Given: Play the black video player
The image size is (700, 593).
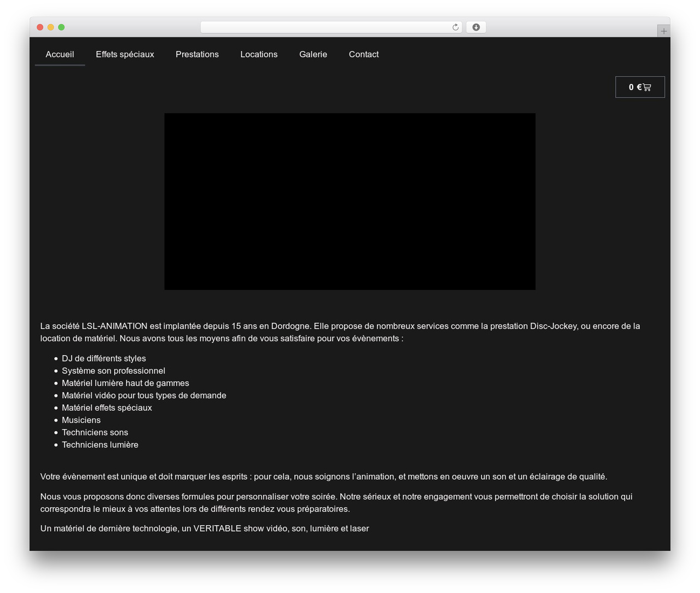Looking at the screenshot, I should [x=350, y=201].
